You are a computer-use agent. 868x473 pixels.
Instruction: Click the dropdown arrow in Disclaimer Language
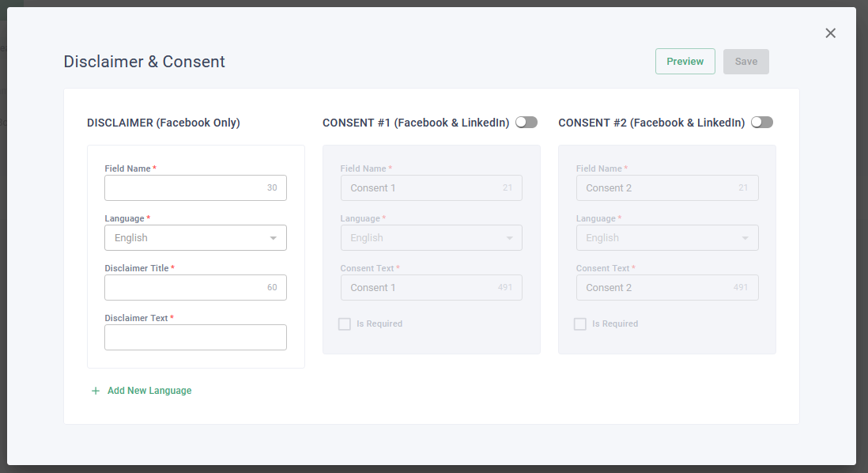click(x=274, y=238)
